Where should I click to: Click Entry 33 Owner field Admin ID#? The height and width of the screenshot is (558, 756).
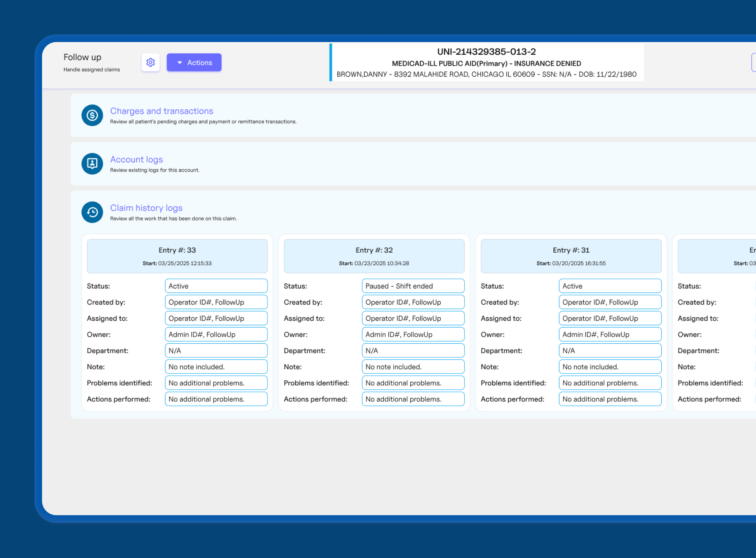pyautogui.click(x=216, y=334)
